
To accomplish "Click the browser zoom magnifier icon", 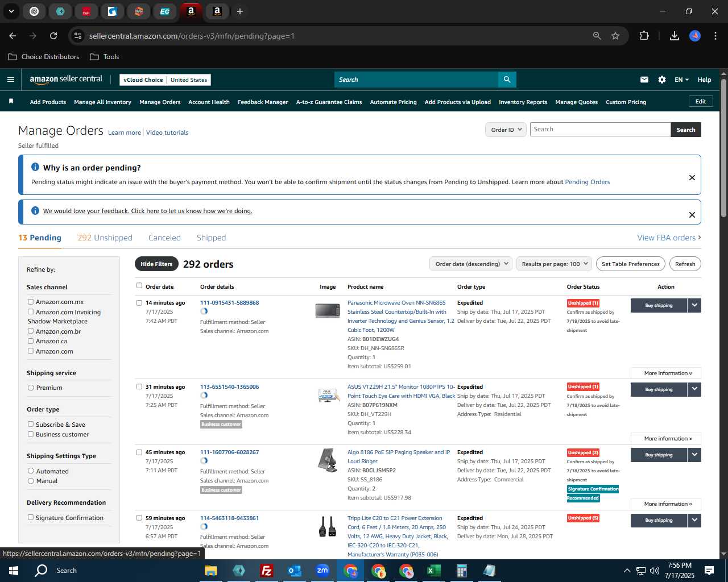I will [597, 36].
